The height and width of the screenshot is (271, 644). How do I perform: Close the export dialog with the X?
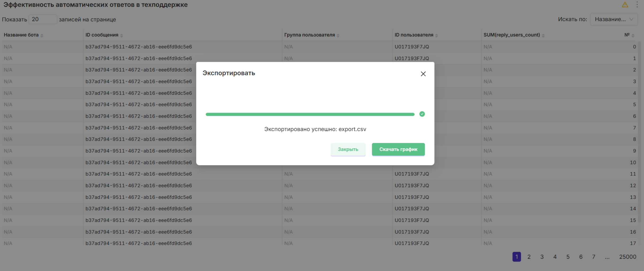423,74
